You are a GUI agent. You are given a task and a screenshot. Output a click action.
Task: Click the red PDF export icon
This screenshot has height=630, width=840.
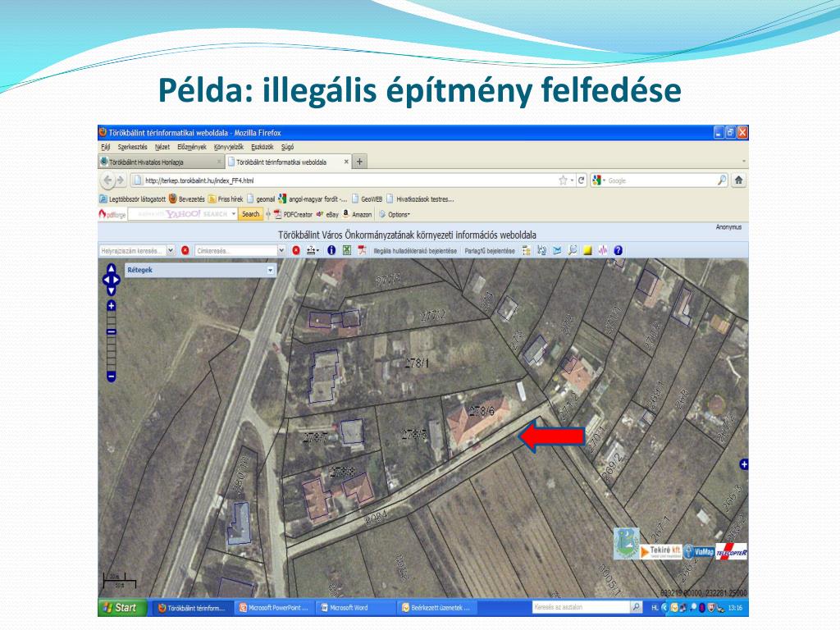(x=362, y=250)
